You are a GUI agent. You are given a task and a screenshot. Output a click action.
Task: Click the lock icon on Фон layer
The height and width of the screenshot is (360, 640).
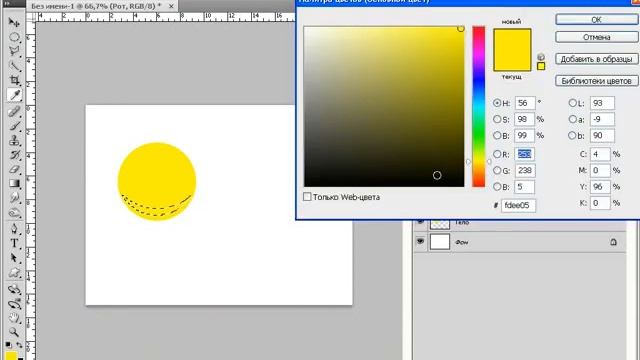click(x=613, y=242)
